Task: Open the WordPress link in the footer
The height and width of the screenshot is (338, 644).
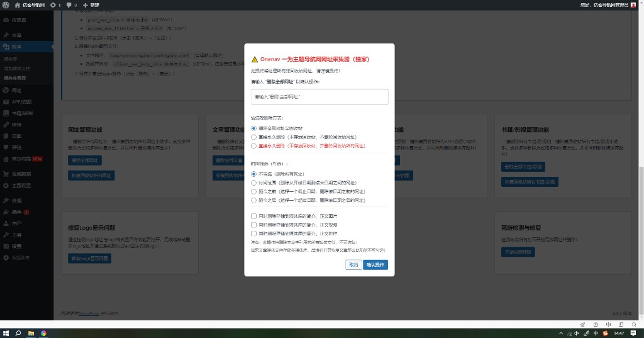Action: [x=89, y=313]
